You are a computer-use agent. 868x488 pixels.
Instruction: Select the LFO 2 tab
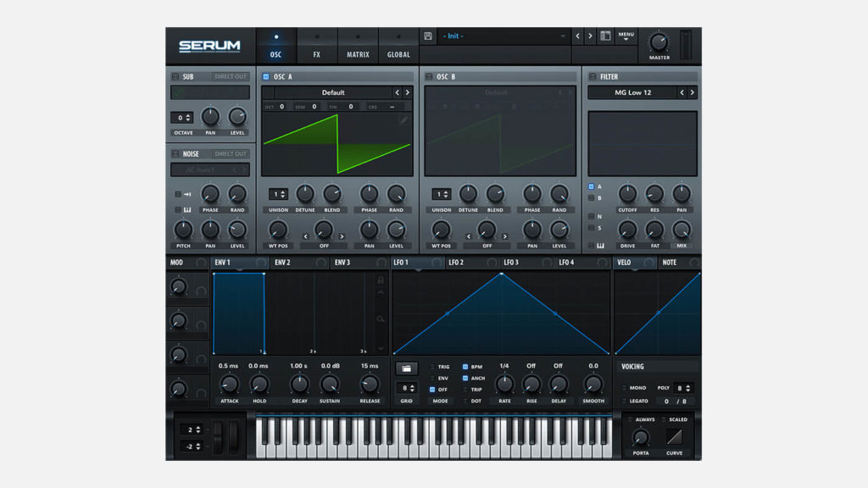pyautogui.click(x=471, y=263)
